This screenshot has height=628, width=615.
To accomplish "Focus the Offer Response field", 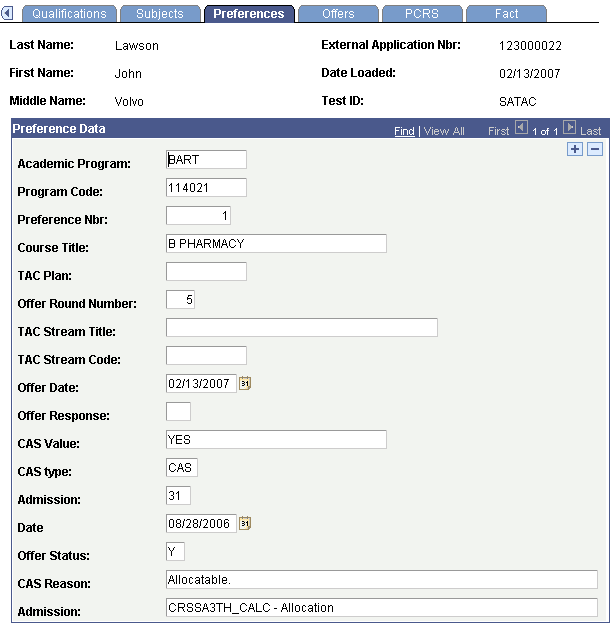I will click(178, 412).
